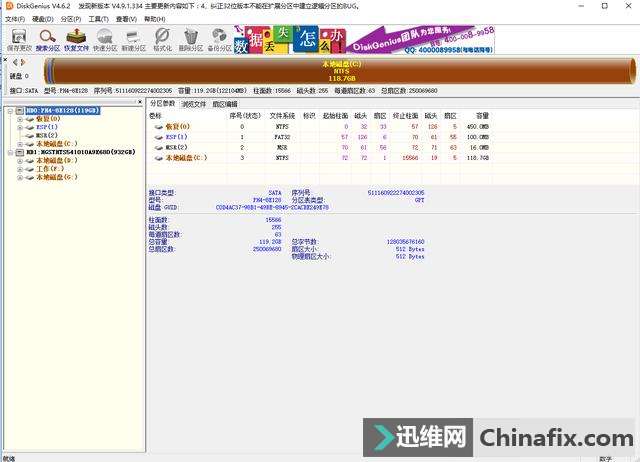Select MSR(2) label in disk tree
640x462 pixels.
[47, 135]
